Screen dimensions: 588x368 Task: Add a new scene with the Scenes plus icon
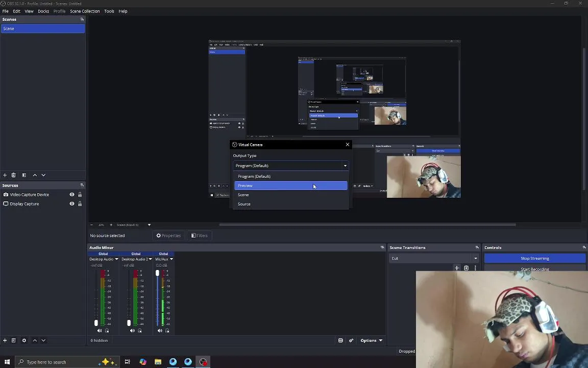click(5, 175)
